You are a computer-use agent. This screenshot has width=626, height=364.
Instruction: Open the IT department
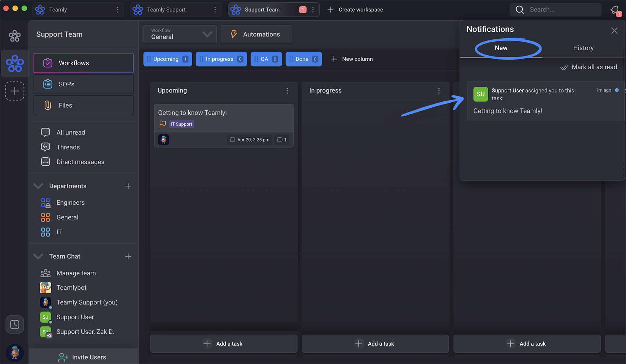point(59,232)
